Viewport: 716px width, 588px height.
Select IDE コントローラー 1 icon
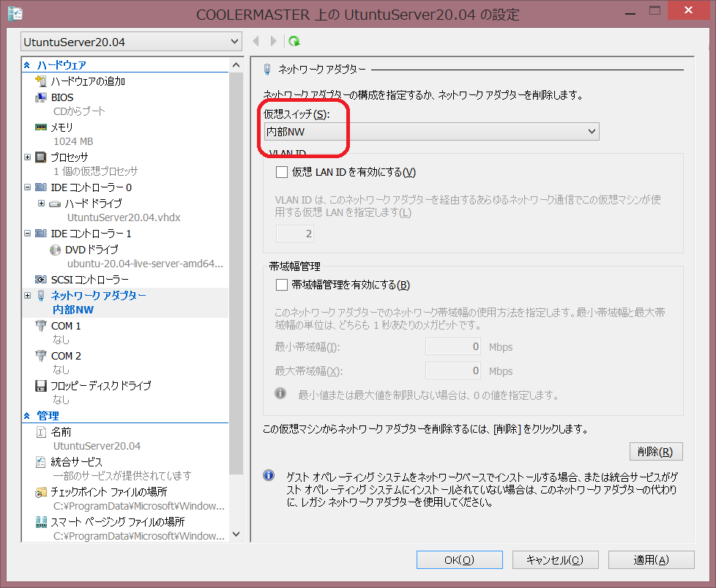pos(41,234)
